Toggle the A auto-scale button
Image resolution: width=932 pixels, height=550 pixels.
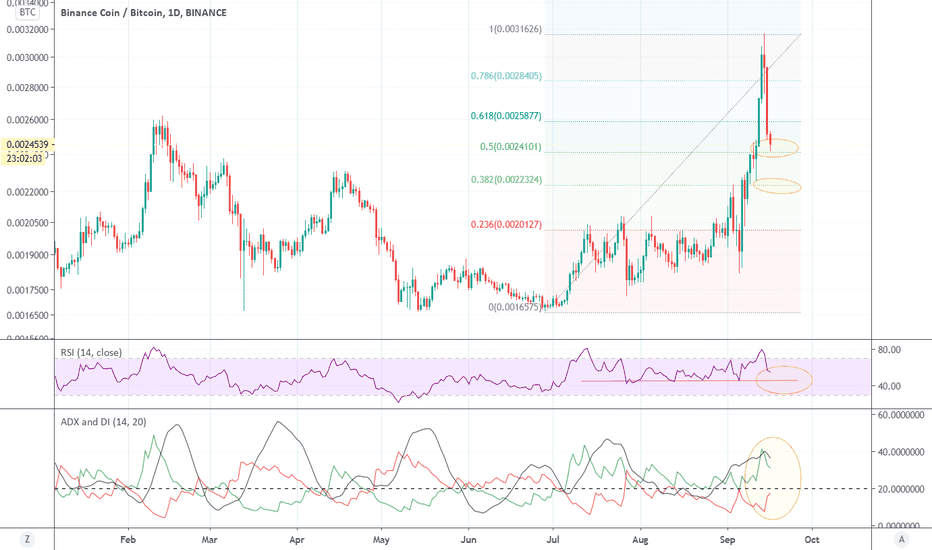[x=902, y=539]
